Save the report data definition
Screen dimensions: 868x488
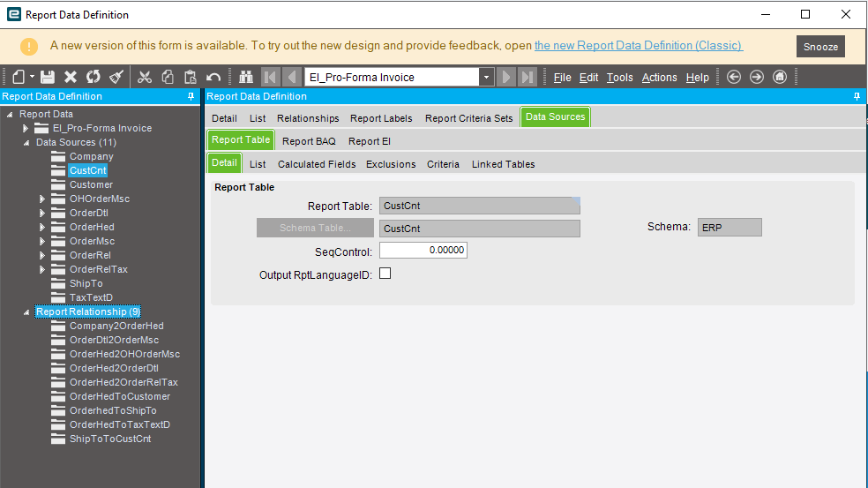pyautogui.click(x=48, y=77)
